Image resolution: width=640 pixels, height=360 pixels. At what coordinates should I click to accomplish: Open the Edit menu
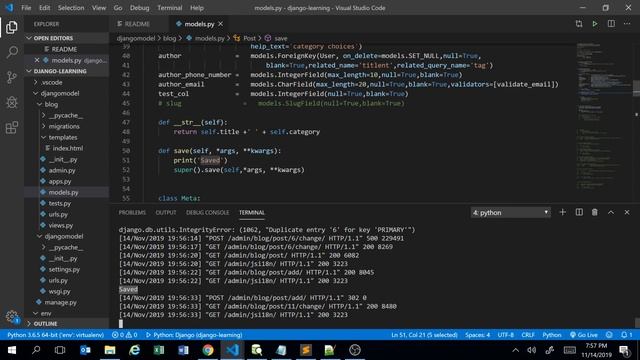pyautogui.click(x=44, y=8)
